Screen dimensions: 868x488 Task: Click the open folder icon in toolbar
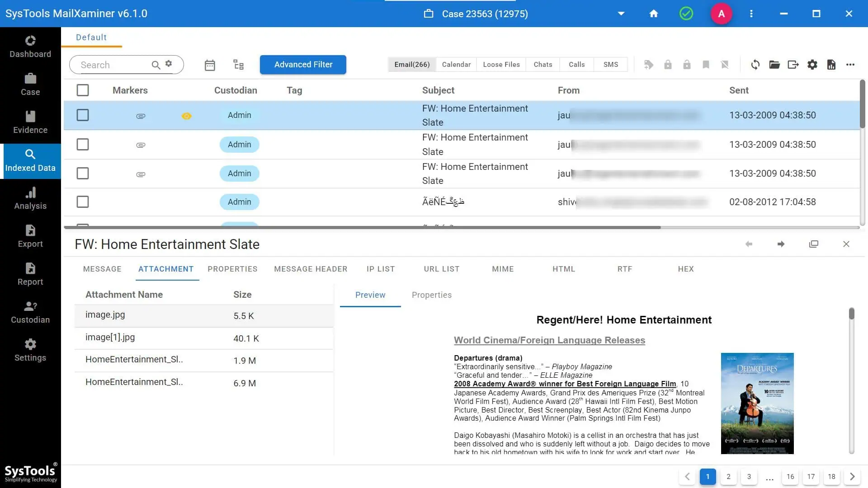(x=774, y=65)
